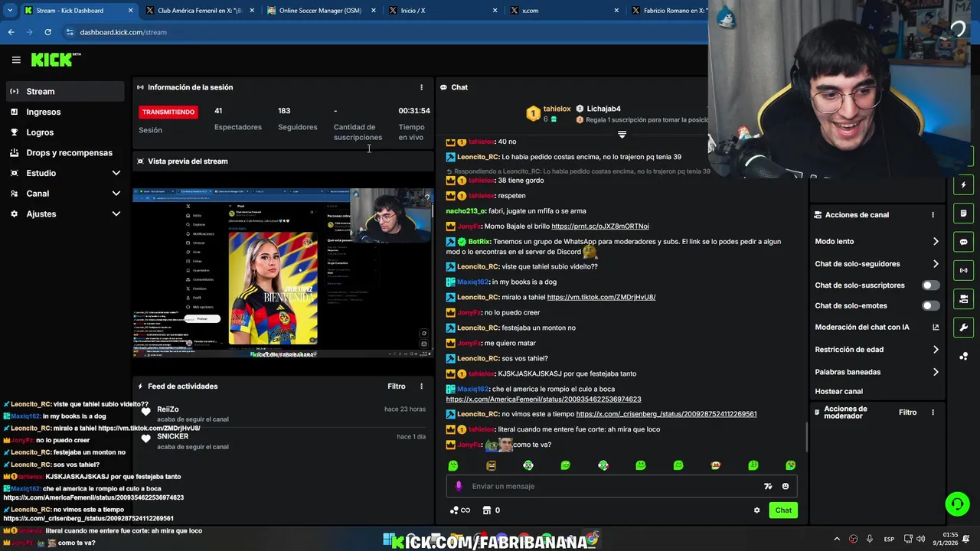Click the text formatting icon in message box
This screenshot has height=551, width=980.
768,486
